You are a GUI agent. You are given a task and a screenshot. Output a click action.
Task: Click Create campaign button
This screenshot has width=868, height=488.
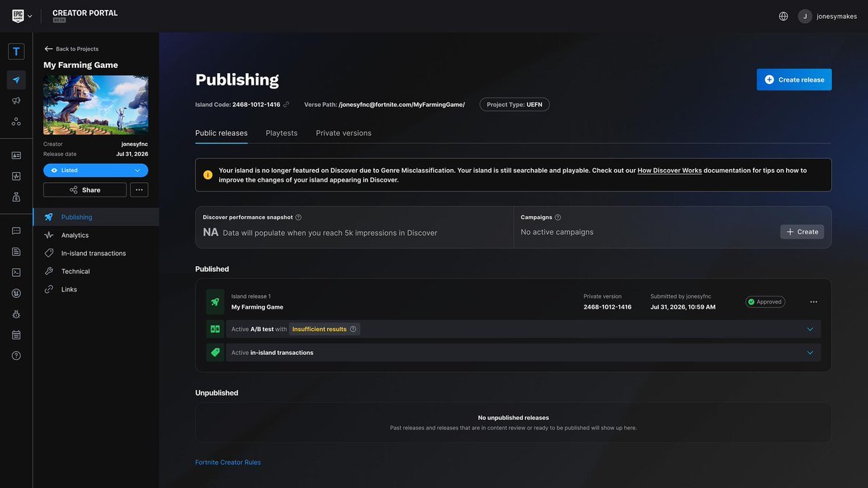pos(802,232)
